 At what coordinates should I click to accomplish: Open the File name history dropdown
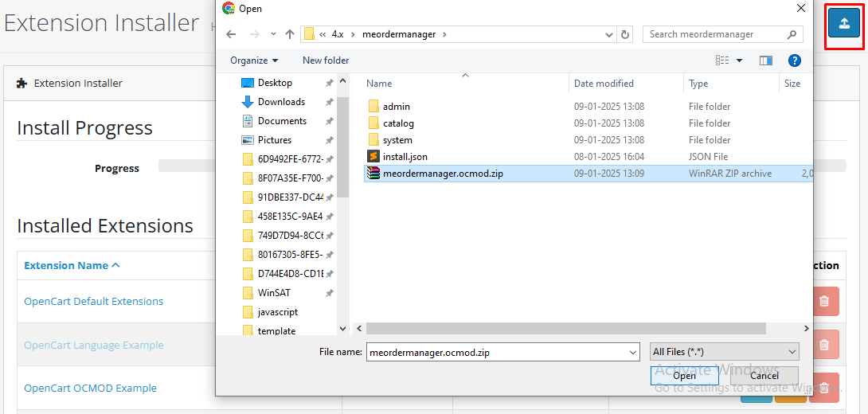click(x=633, y=352)
